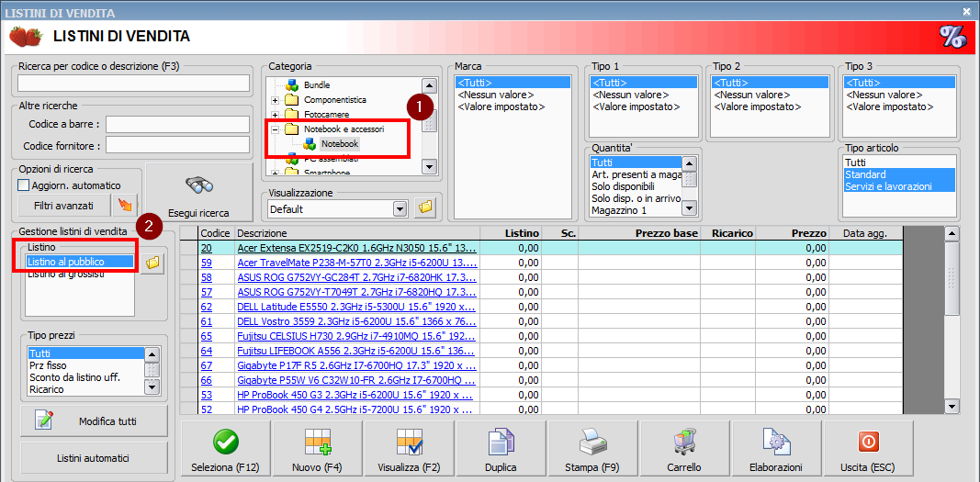Collapse the Notebook e accessori node
This screenshot has height=482, width=980.
[x=275, y=129]
